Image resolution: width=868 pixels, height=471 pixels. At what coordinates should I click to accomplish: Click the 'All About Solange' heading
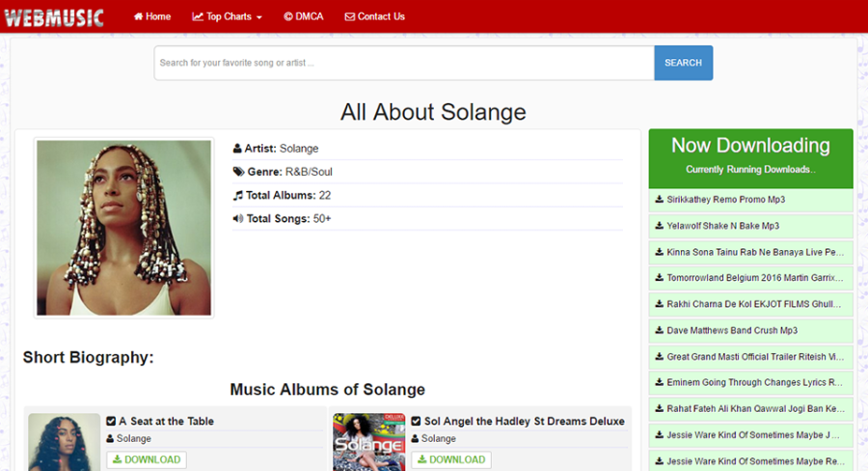433,112
